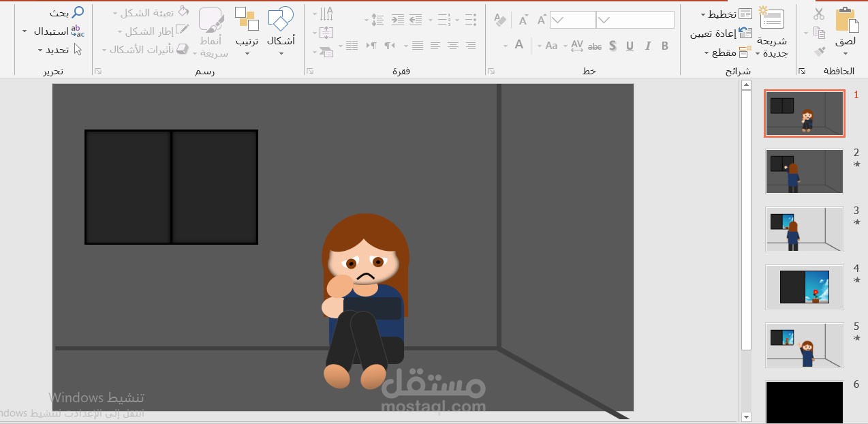
Task: Select the slide 4 thumbnail
Action: [804, 287]
